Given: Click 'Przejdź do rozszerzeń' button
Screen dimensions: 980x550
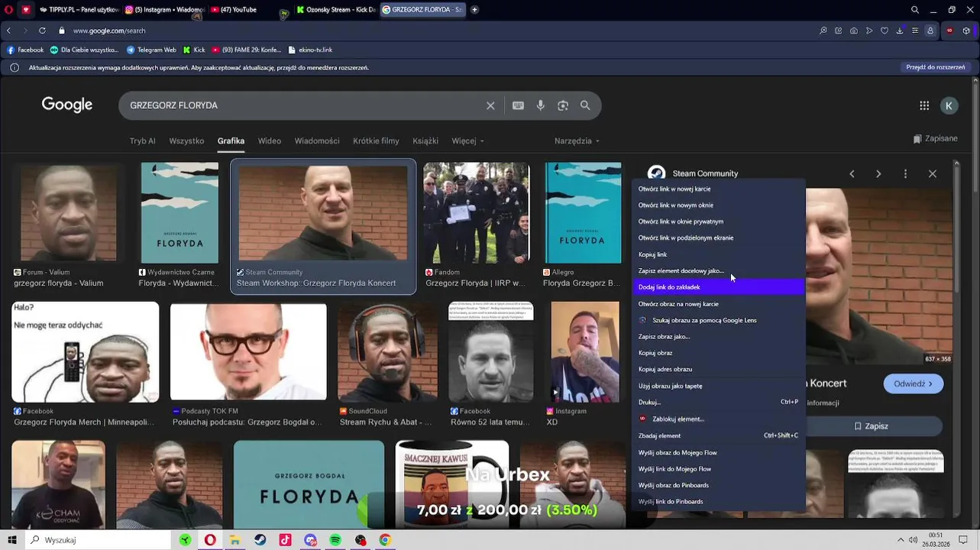Looking at the screenshot, I should 936,67.
